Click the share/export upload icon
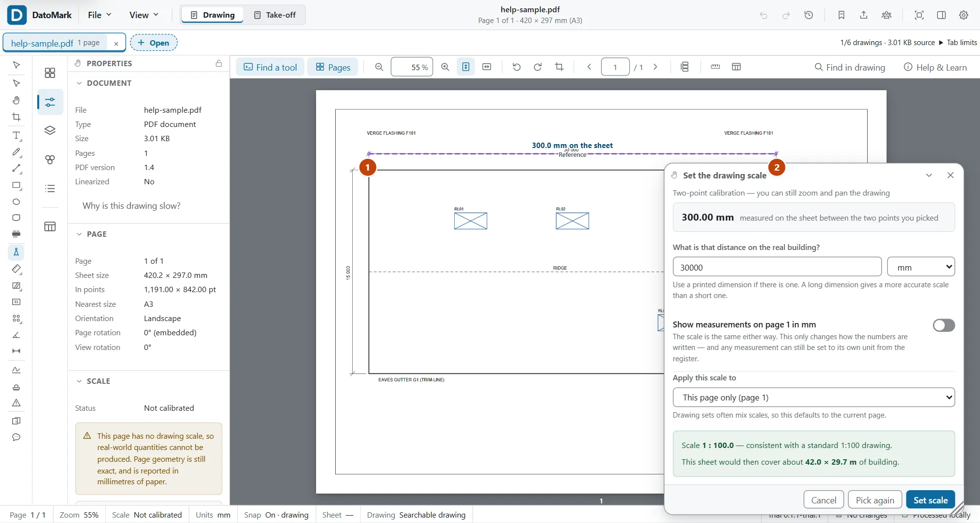 [864, 15]
